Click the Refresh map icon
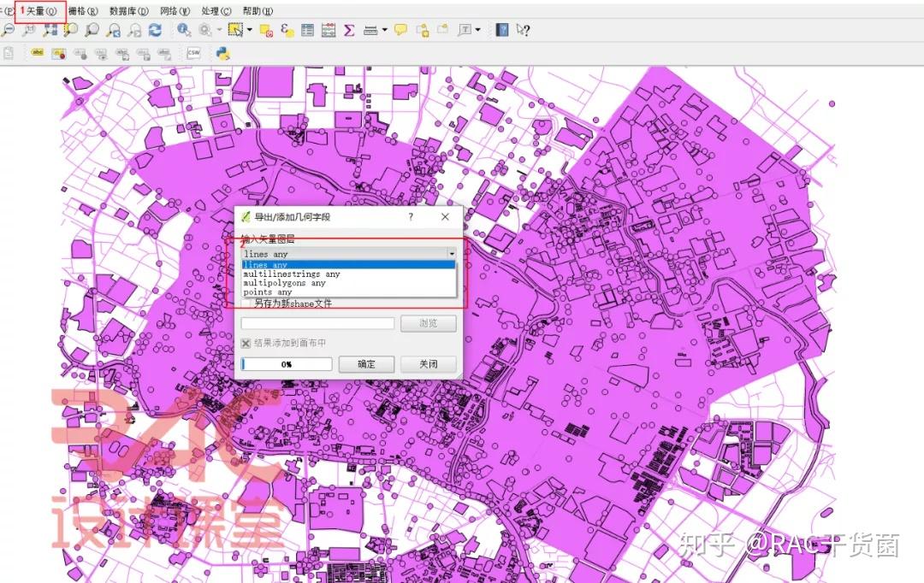Screen dimensions: 924x583 pyautogui.click(x=155, y=30)
